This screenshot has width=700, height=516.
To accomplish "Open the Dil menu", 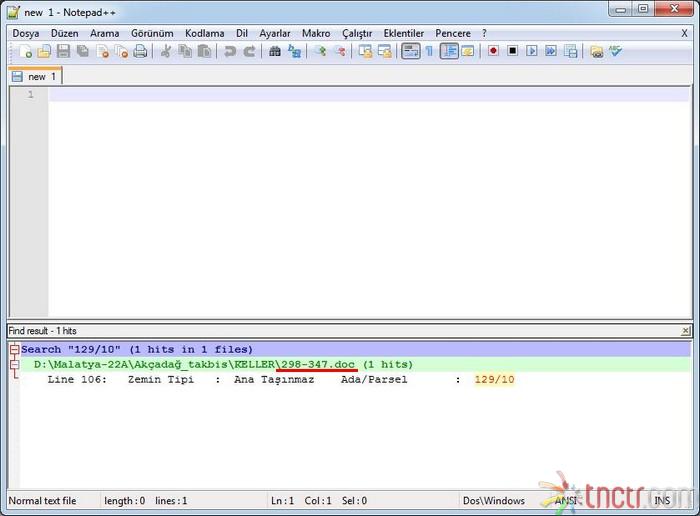I will coord(242,33).
